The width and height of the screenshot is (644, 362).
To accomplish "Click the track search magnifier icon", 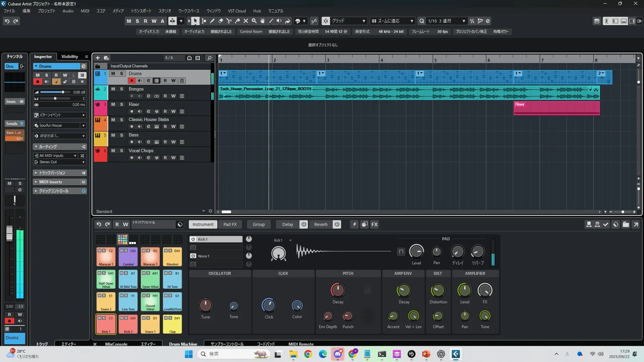I will [209, 58].
